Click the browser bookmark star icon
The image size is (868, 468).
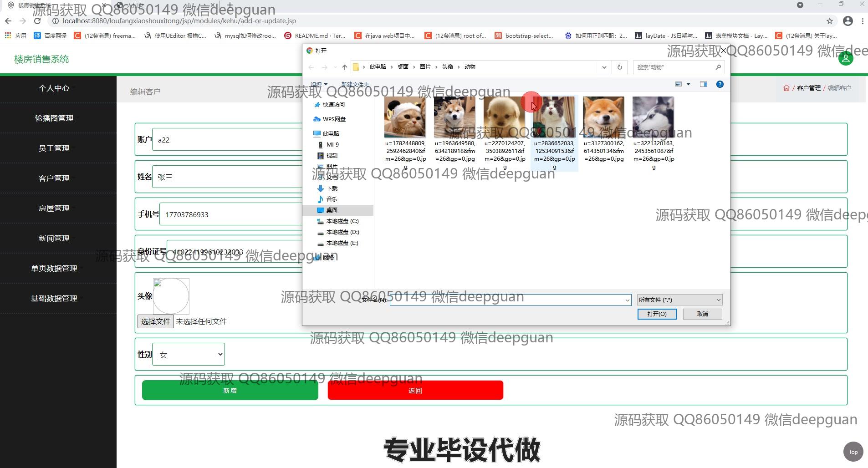(x=829, y=21)
